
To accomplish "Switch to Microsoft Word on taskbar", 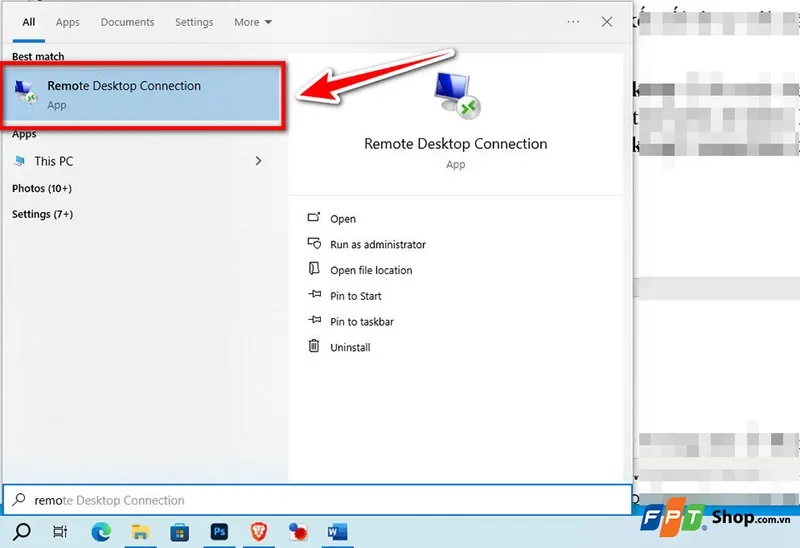I will click(x=337, y=532).
